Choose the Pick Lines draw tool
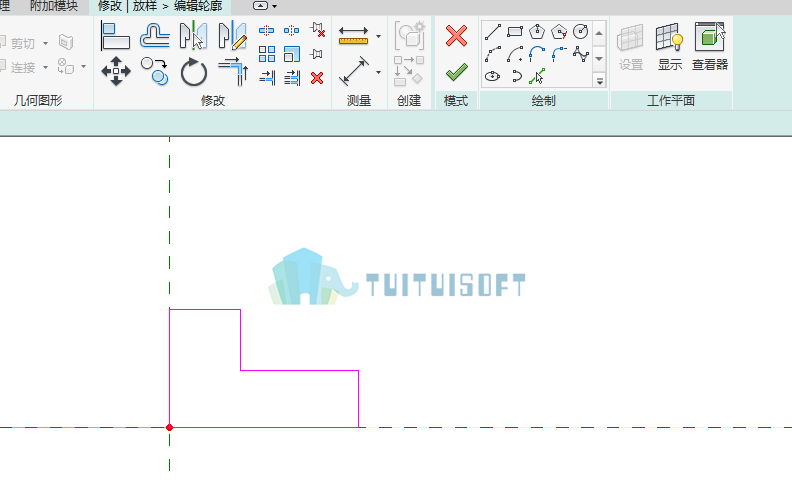Screen dimensions: 792x483 click(x=536, y=76)
